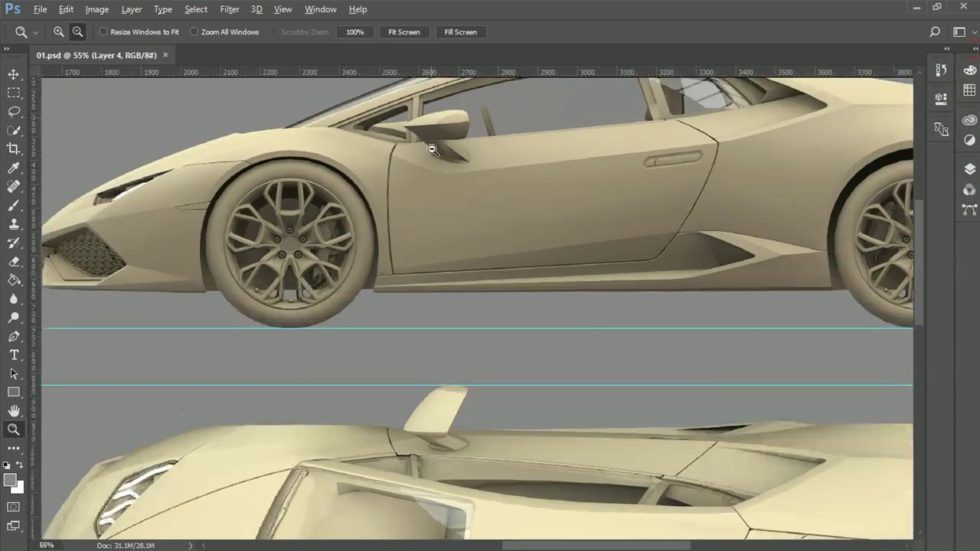Screen dimensions: 980x551
Task: Select the Brush tool
Action: tap(14, 205)
